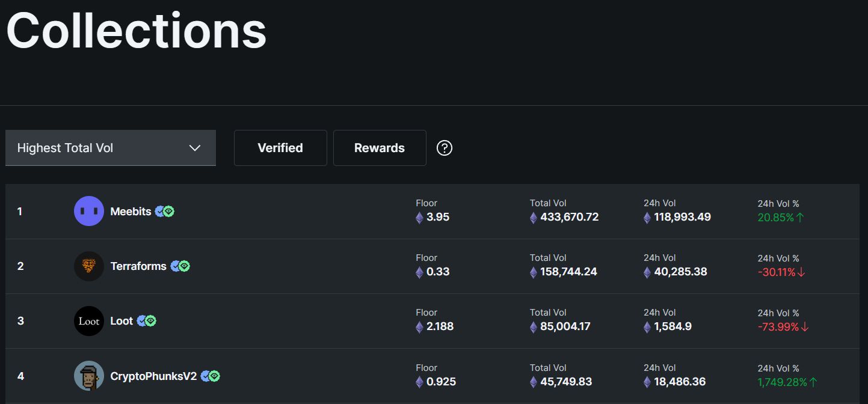Screen dimensions: 868x404
Task: Open the Loot collection name
Action: [122, 321]
